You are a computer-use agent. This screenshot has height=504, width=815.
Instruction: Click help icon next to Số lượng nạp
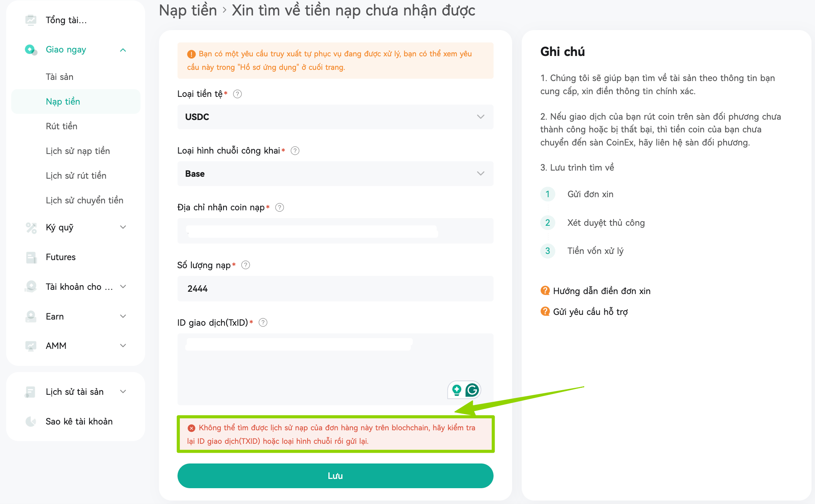tap(245, 265)
